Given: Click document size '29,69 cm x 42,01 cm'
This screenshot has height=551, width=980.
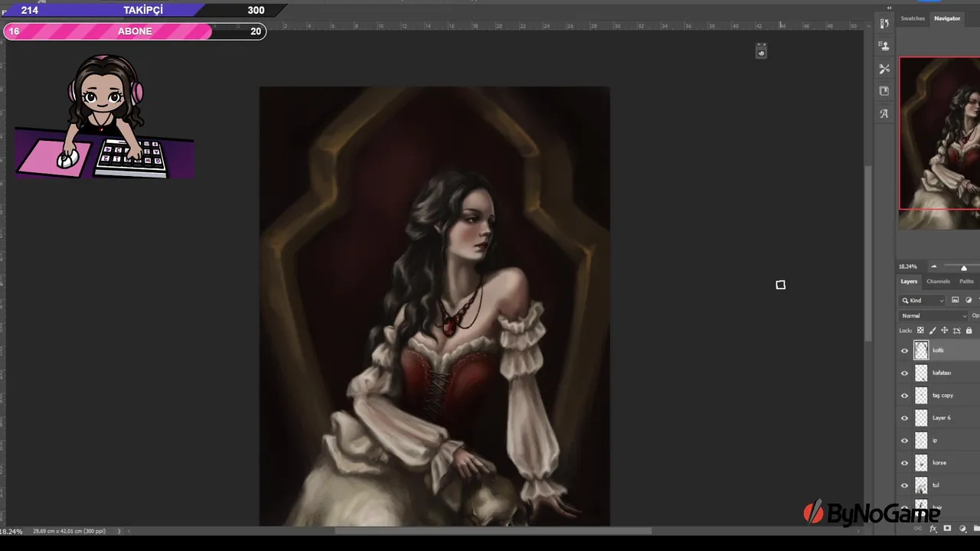Looking at the screenshot, I should (69, 531).
